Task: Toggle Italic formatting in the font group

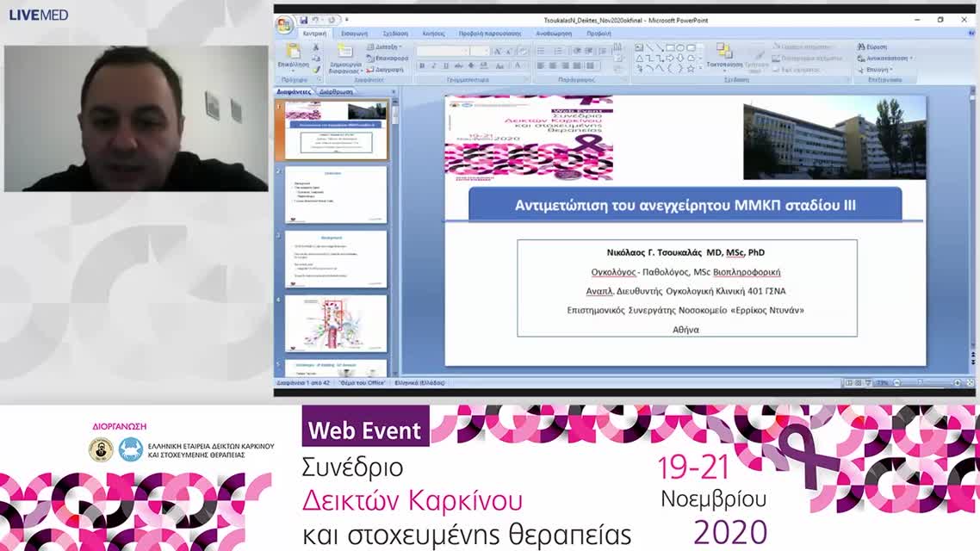Action: (434, 65)
